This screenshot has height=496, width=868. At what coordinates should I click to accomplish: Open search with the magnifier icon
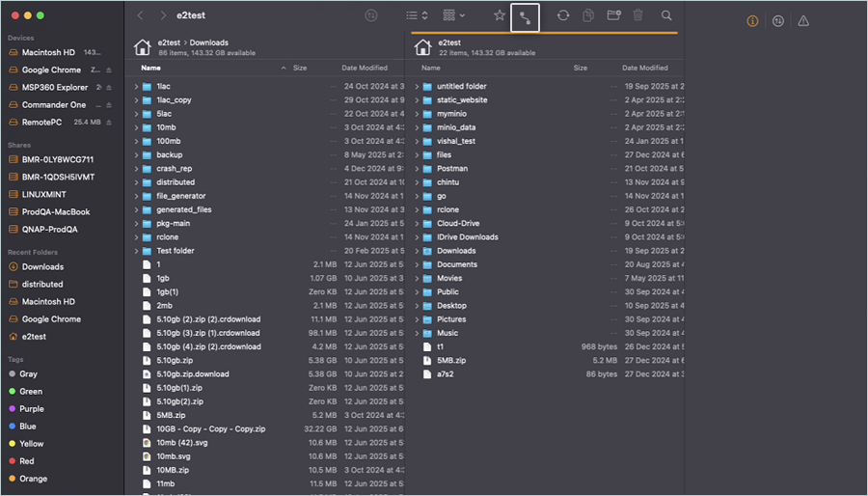[666, 15]
